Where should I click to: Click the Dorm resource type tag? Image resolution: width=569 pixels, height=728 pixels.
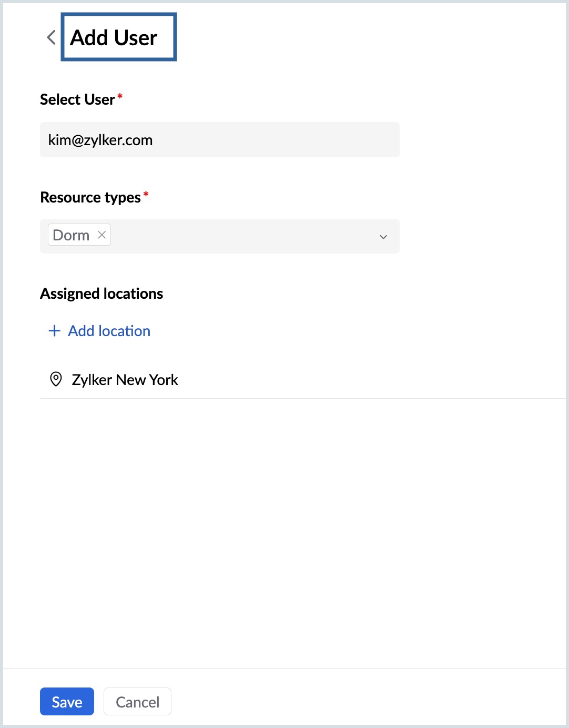click(x=71, y=235)
